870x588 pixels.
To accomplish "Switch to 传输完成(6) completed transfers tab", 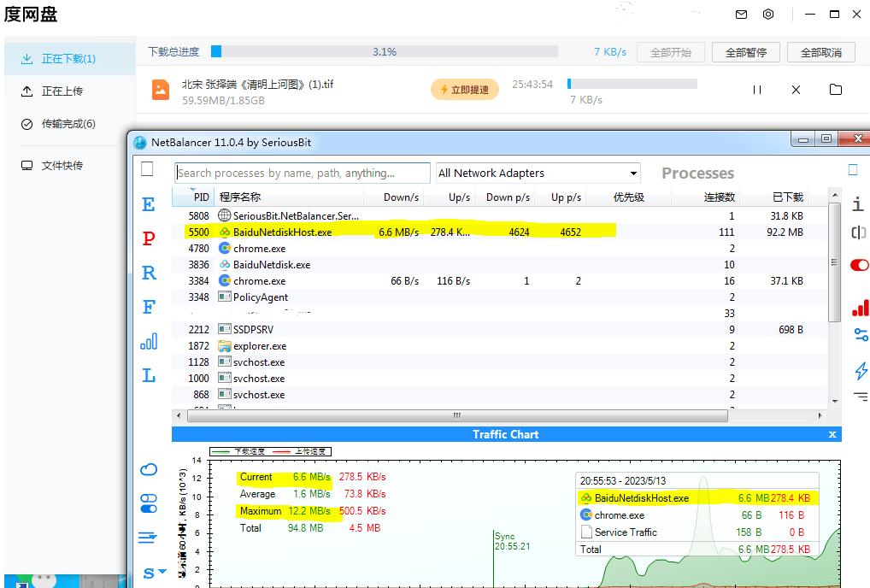I will coord(68,124).
